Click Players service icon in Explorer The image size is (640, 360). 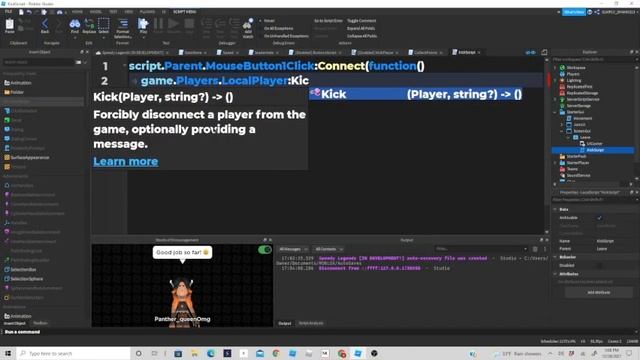pyautogui.click(x=562, y=74)
